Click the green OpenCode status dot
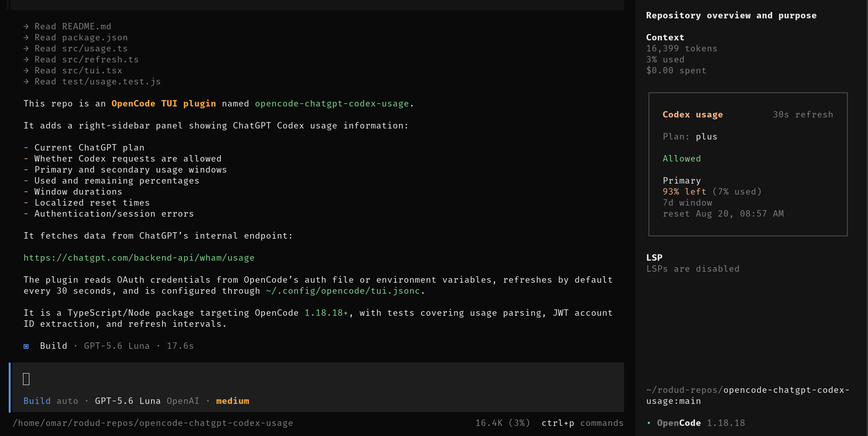868x436 pixels. pyautogui.click(x=648, y=423)
